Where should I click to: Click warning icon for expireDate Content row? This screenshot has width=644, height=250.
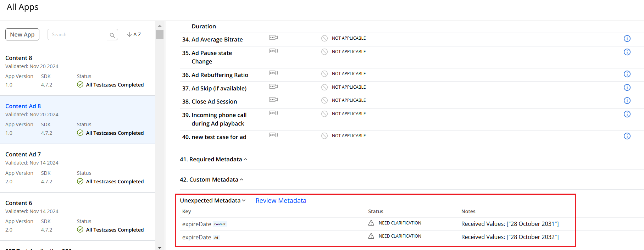371,223
